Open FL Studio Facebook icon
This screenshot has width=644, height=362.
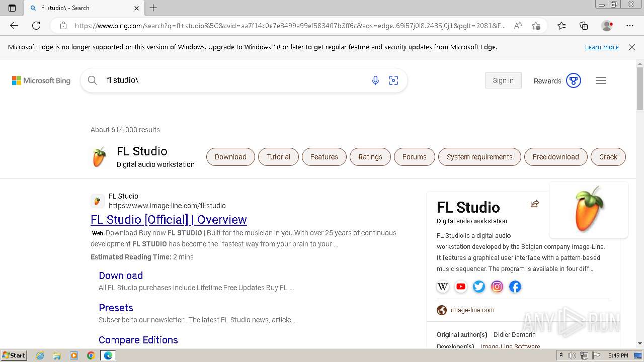(x=515, y=287)
